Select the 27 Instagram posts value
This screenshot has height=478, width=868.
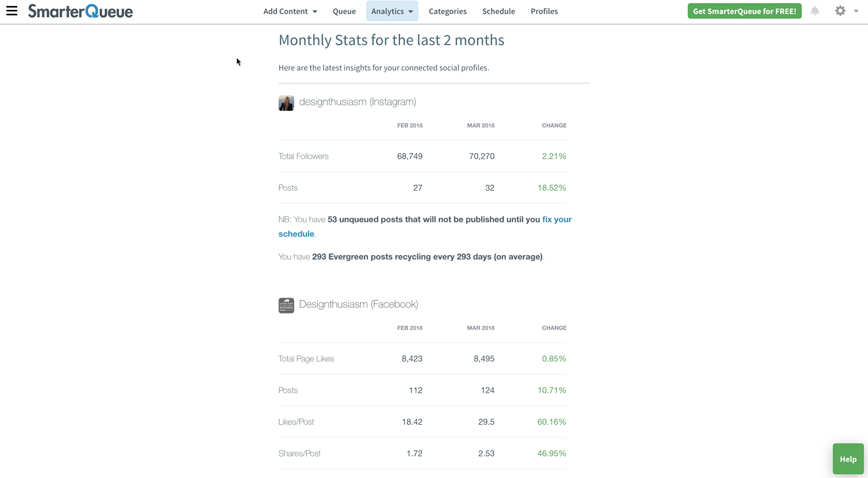point(418,188)
